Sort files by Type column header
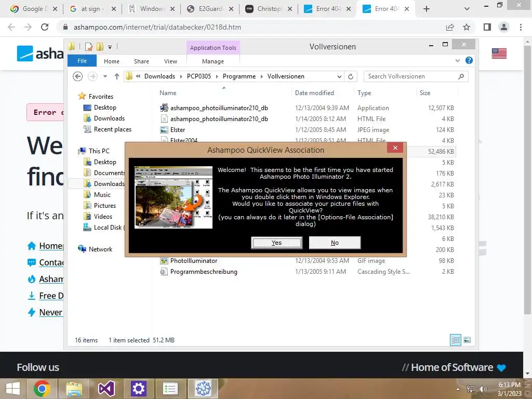This screenshot has height=399, width=532. pyautogui.click(x=364, y=92)
